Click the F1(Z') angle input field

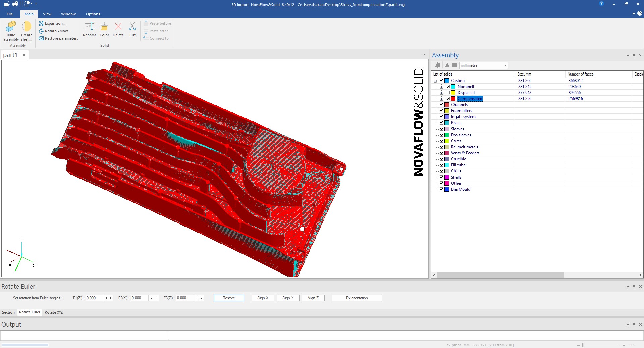pos(94,298)
